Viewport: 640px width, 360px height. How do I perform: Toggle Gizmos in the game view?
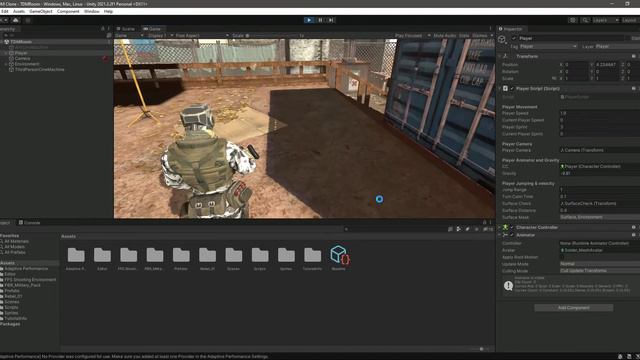480,36
